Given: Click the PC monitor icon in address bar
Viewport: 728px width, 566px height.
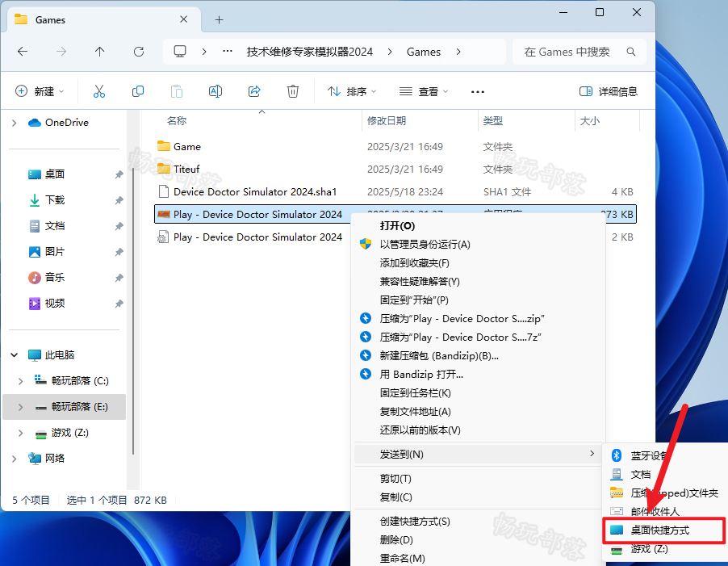Looking at the screenshot, I should (180, 51).
